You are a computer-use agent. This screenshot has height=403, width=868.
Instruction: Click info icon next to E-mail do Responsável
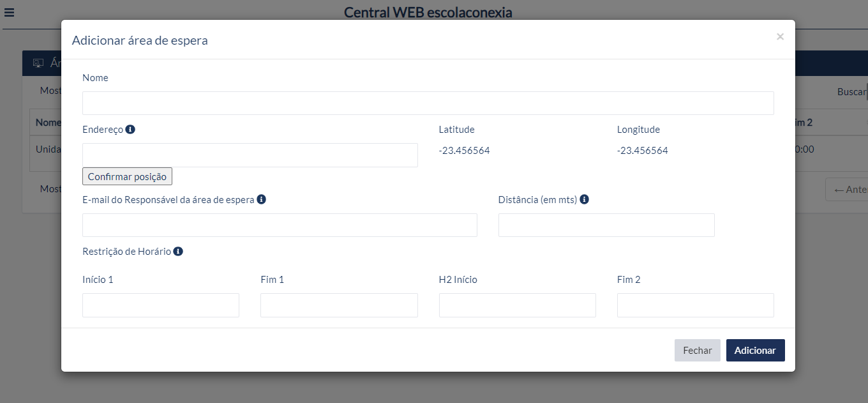(261, 199)
